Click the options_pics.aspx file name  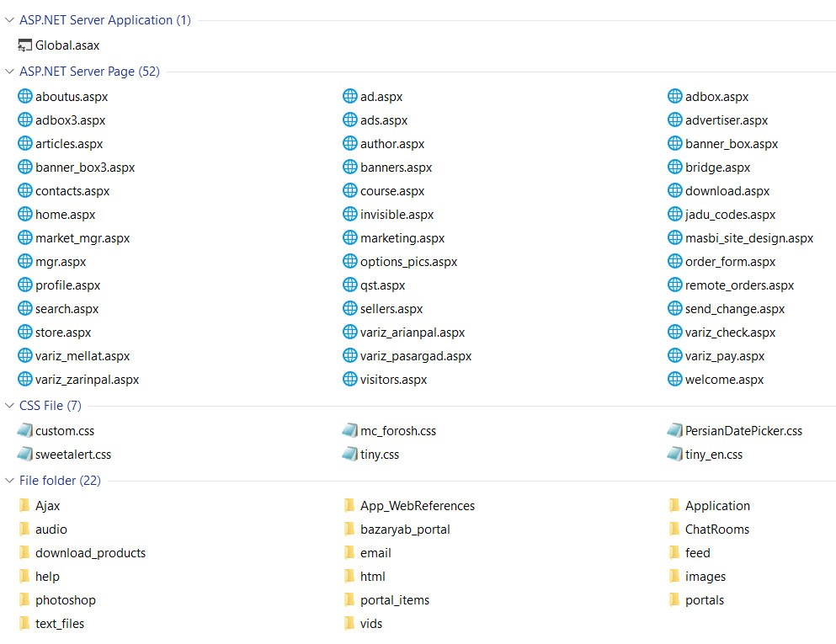coord(408,262)
